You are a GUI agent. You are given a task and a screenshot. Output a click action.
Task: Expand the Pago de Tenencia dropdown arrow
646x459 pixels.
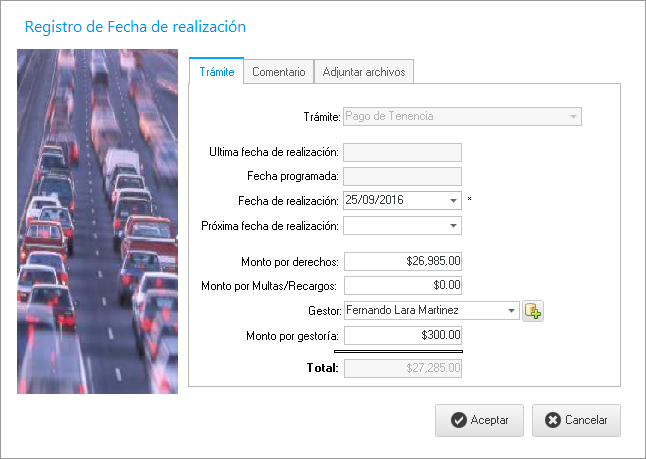pos(573,117)
